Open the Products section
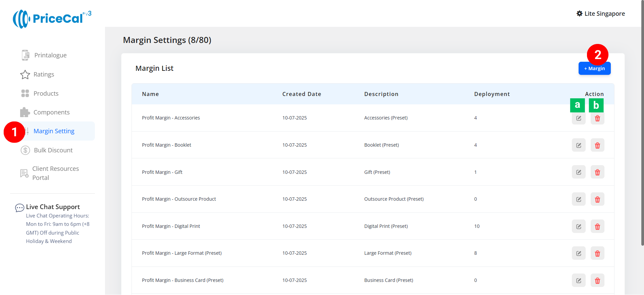Screen dimensions: 644x295 (x=46, y=94)
